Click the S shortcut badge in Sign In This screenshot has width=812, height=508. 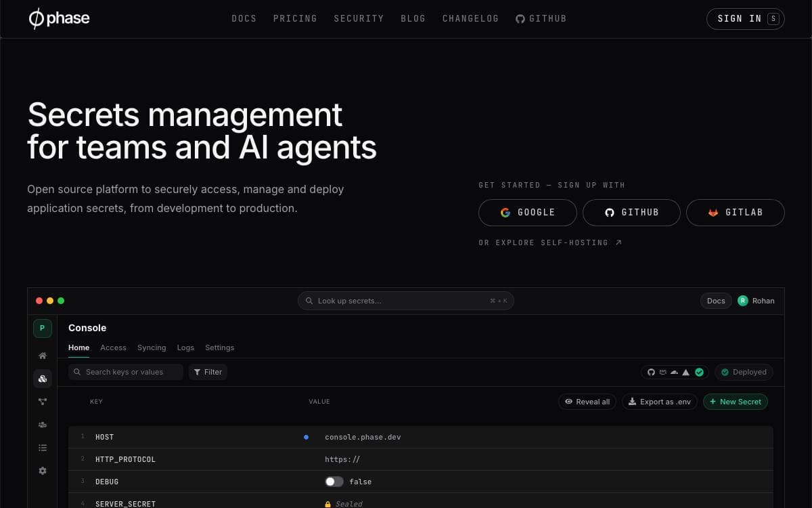pos(773,19)
